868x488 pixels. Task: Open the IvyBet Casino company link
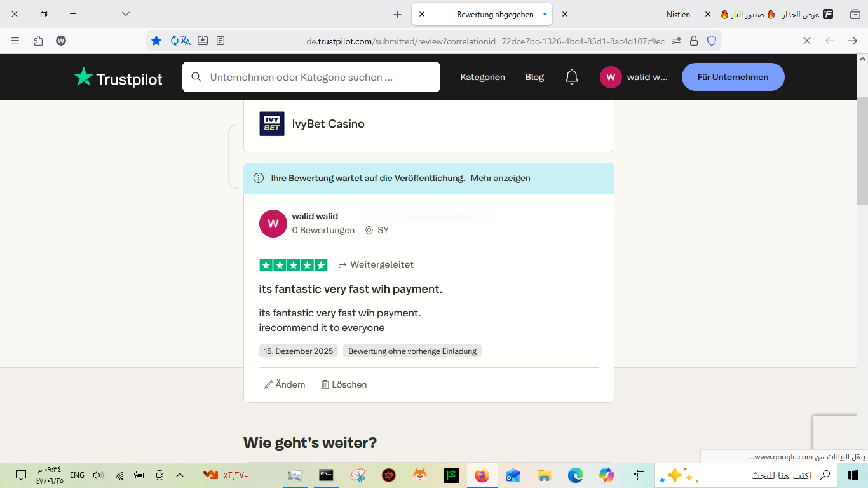(329, 124)
